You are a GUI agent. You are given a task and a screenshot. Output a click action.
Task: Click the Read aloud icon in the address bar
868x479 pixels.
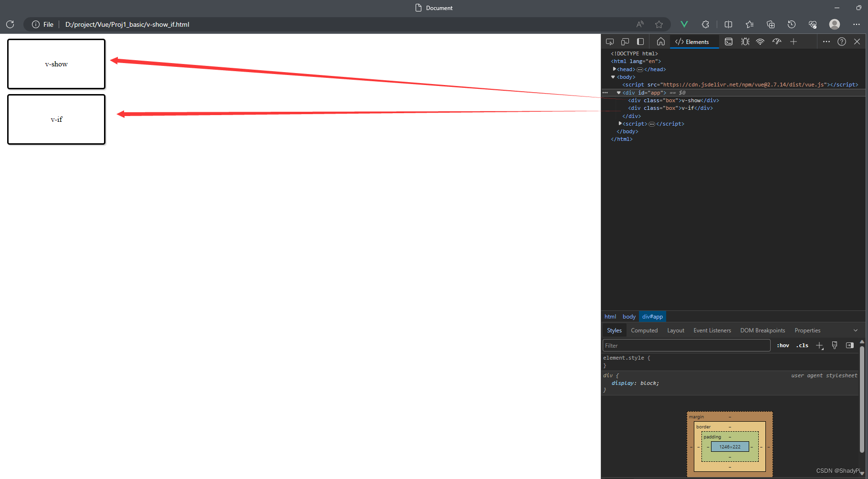tap(640, 24)
